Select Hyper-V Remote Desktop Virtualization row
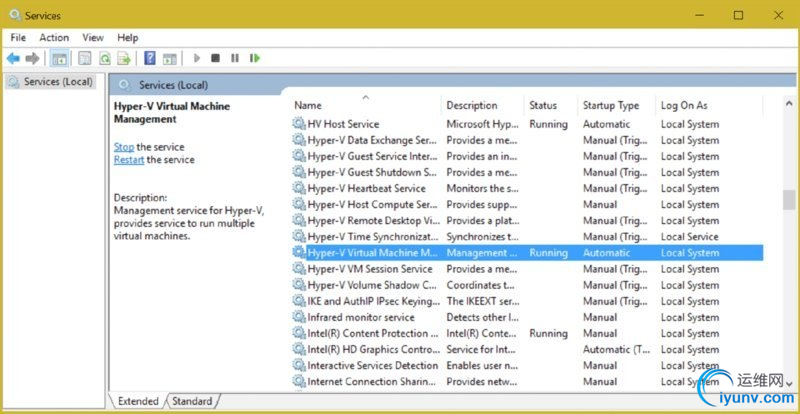This screenshot has width=800, height=414. click(528, 221)
